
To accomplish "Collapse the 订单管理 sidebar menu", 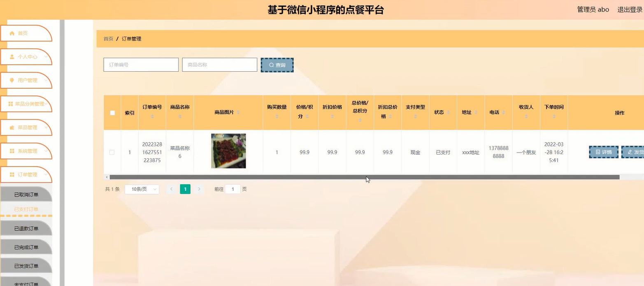I will pos(26,175).
